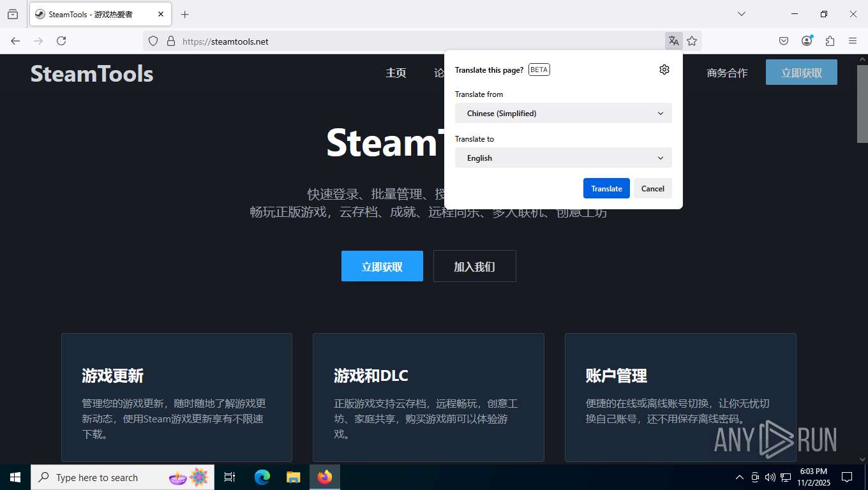Open File Explorer from taskbar

pos(293,477)
